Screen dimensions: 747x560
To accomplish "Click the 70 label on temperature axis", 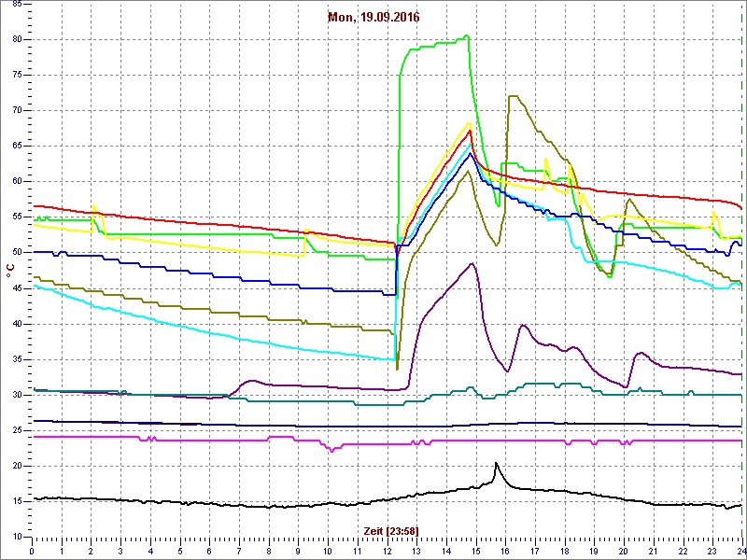I will coord(17,110).
